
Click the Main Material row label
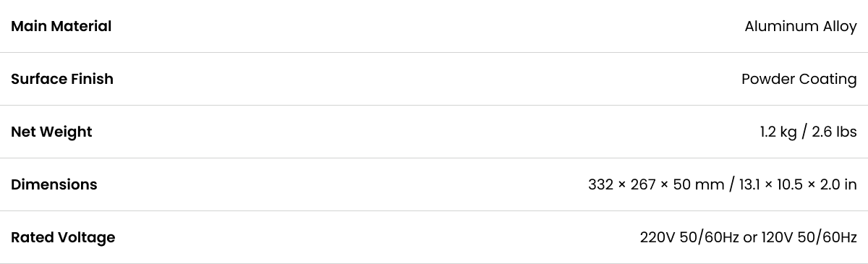[61, 26]
